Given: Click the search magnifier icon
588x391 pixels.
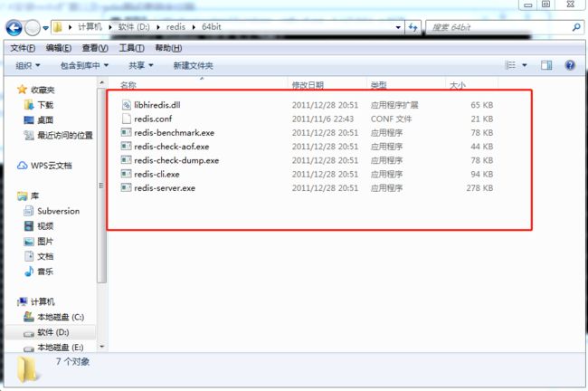Looking at the screenshot, I should click(x=577, y=27).
